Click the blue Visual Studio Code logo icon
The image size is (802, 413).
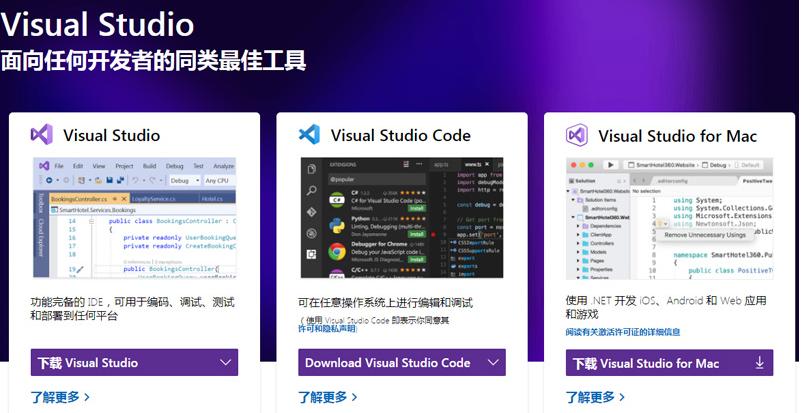(x=309, y=135)
